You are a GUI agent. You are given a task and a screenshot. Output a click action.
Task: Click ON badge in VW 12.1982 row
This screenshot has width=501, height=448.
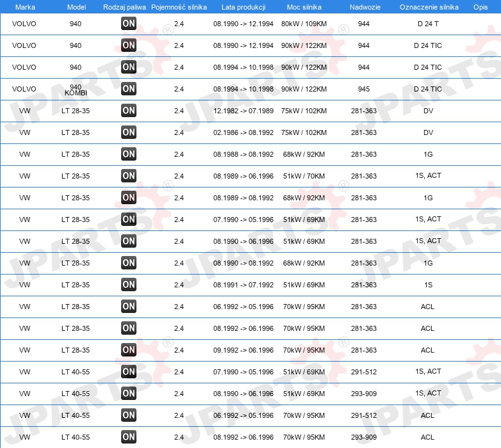coord(129,111)
